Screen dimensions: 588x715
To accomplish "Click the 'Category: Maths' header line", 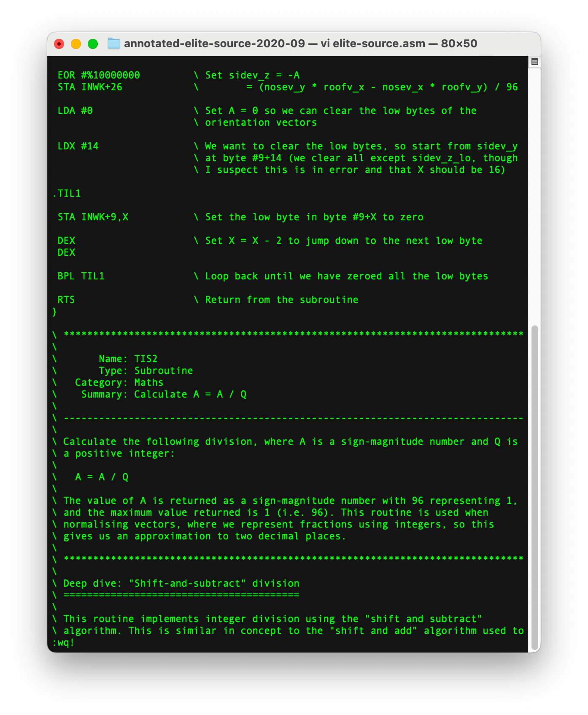I will 119,382.
